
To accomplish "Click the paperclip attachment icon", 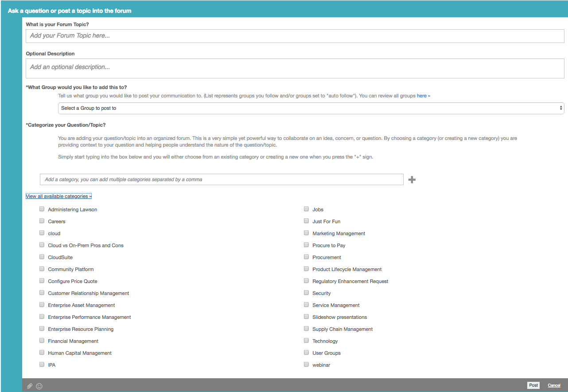I will click(x=30, y=386).
